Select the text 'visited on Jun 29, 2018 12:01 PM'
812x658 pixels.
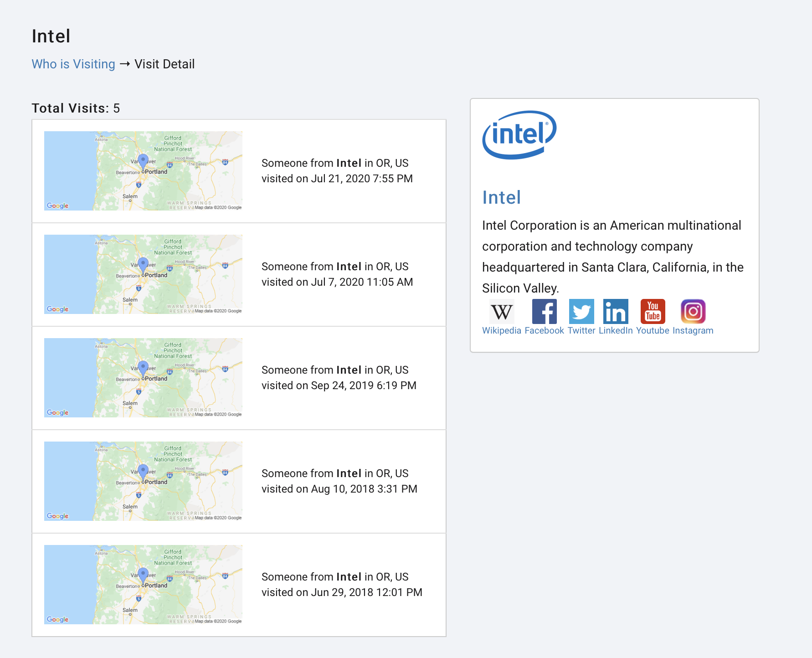tap(342, 592)
